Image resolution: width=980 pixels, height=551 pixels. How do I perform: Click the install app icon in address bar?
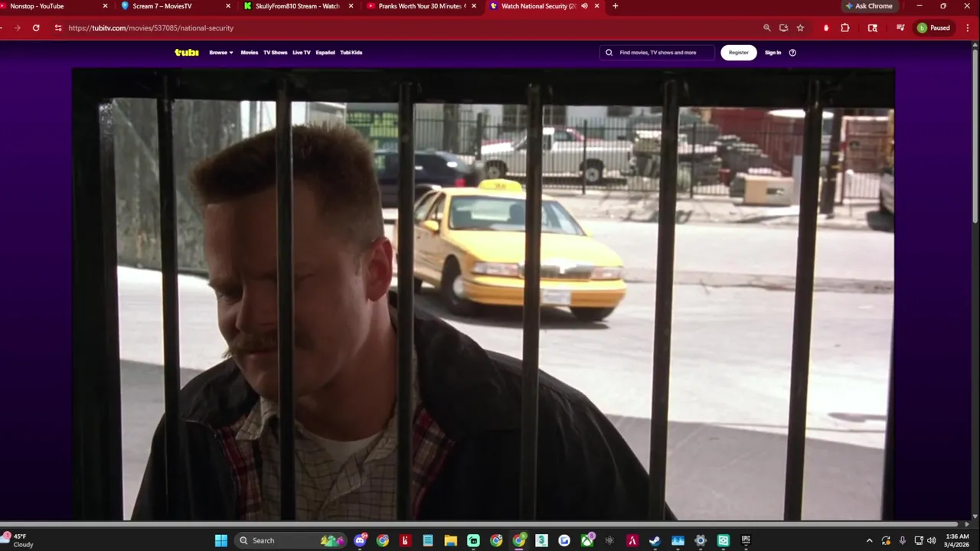tap(783, 28)
